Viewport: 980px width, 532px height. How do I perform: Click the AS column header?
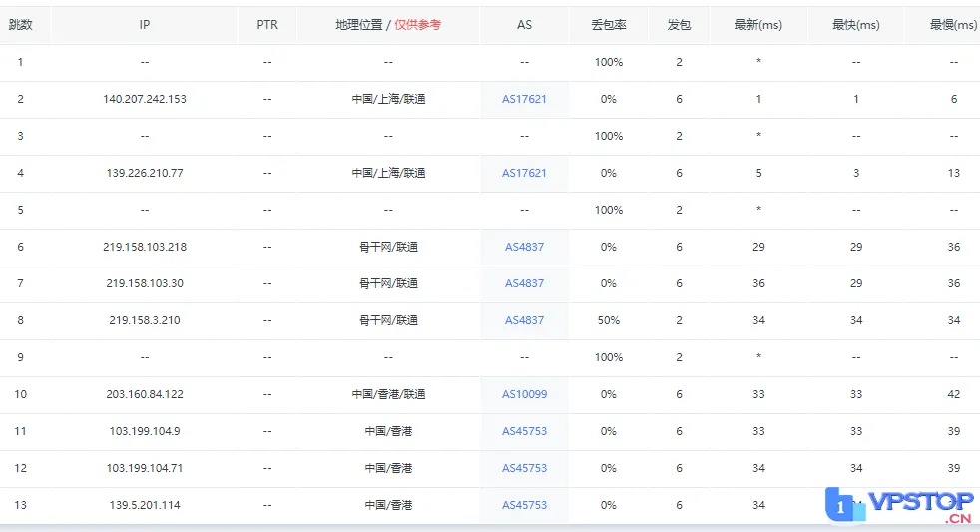click(524, 25)
